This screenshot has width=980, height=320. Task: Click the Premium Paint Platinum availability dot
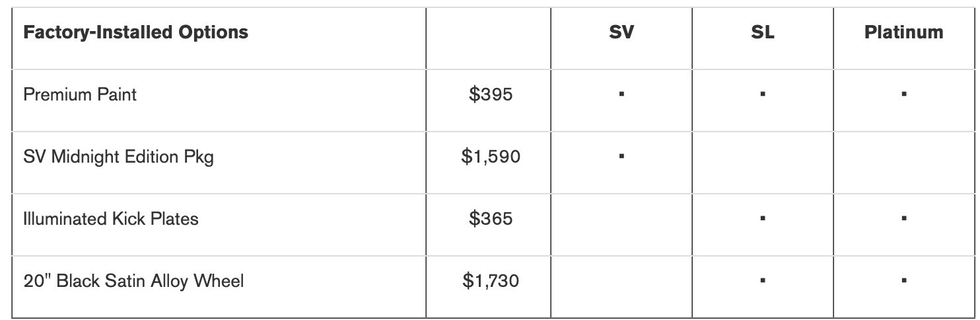(903, 95)
